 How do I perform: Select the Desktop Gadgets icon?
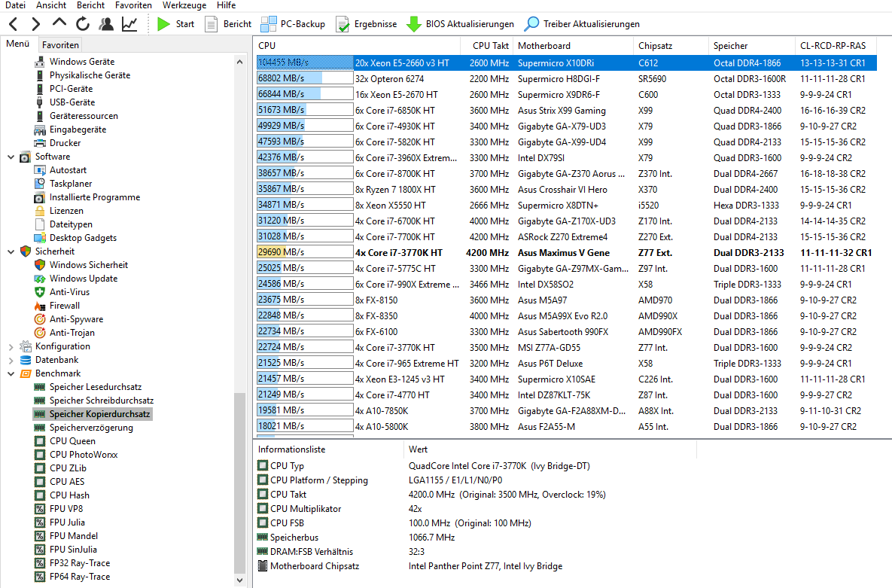(40, 237)
